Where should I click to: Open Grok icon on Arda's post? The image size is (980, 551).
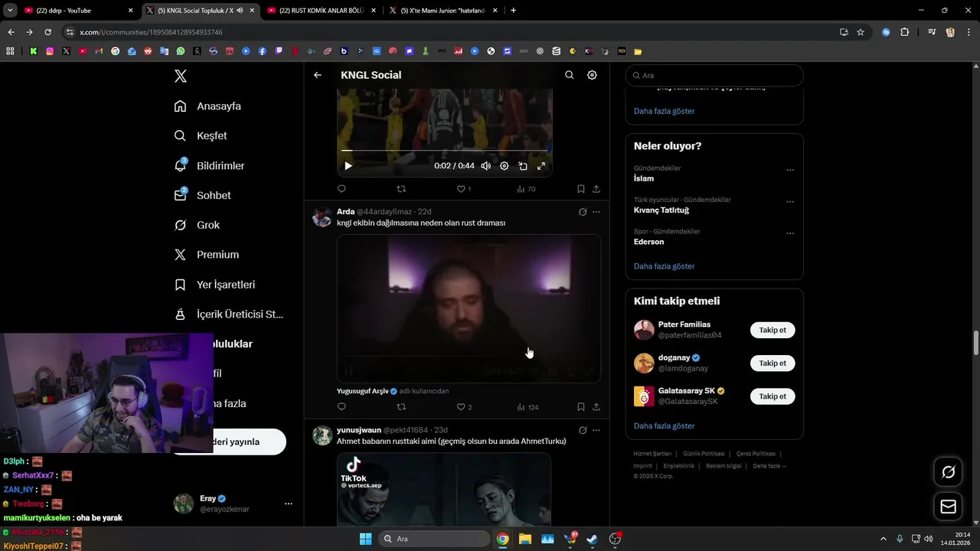point(583,212)
